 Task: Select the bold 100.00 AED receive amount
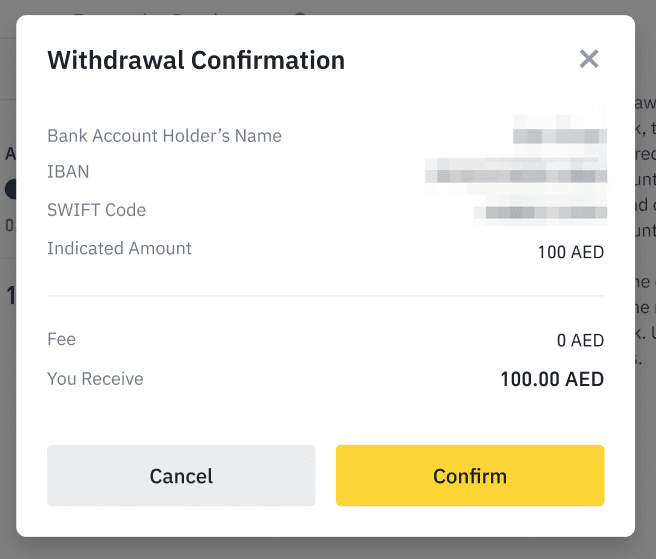(x=552, y=380)
